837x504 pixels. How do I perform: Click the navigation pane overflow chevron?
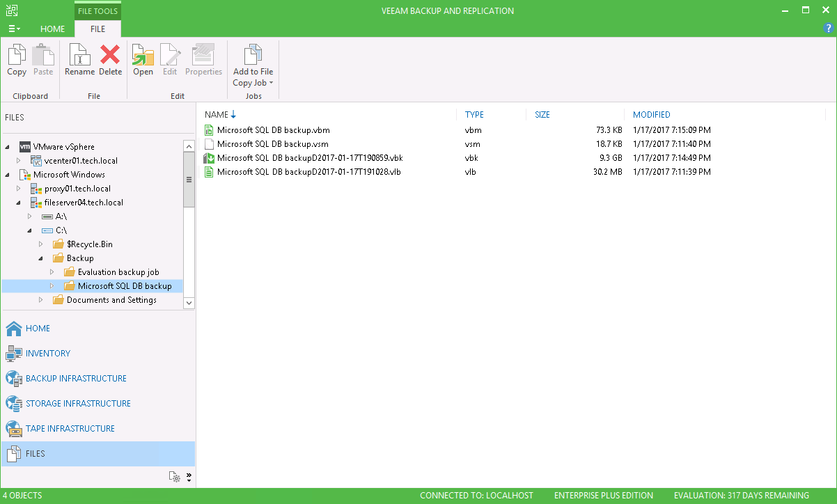pos(189,477)
